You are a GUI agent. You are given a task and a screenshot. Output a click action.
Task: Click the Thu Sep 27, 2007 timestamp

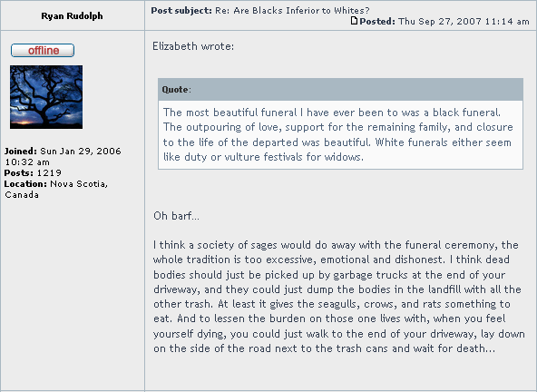(x=464, y=21)
